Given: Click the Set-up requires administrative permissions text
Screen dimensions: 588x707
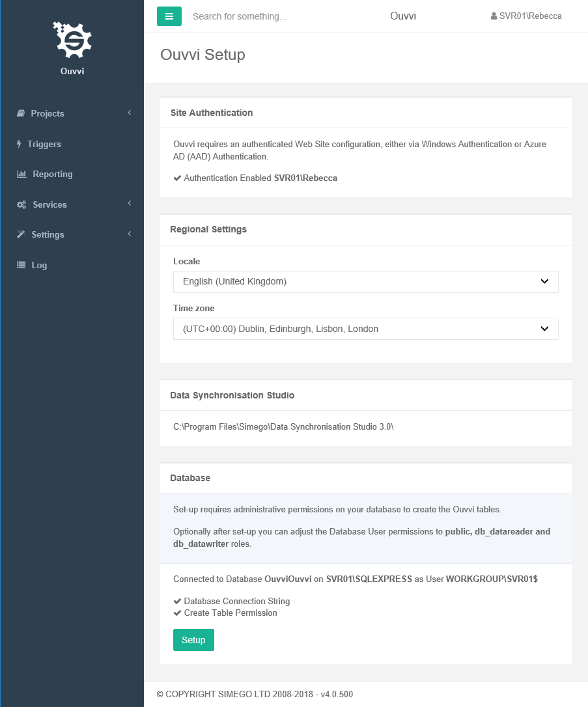Looking at the screenshot, I should pos(337,510).
